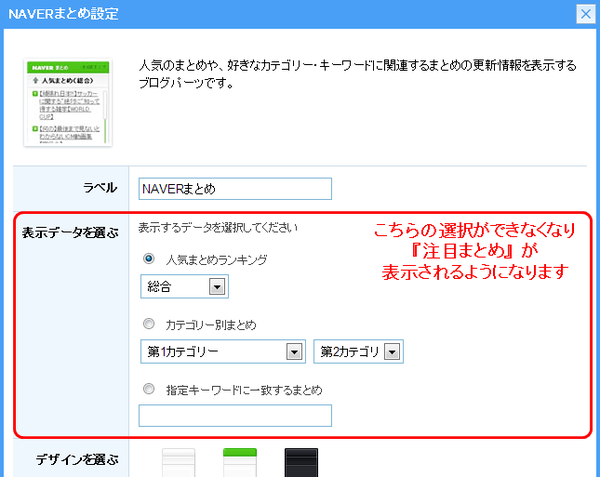Click the 人気まとめランキング label text
The height and width of the screenshot is (477, 600).
(x=217, y=260)
